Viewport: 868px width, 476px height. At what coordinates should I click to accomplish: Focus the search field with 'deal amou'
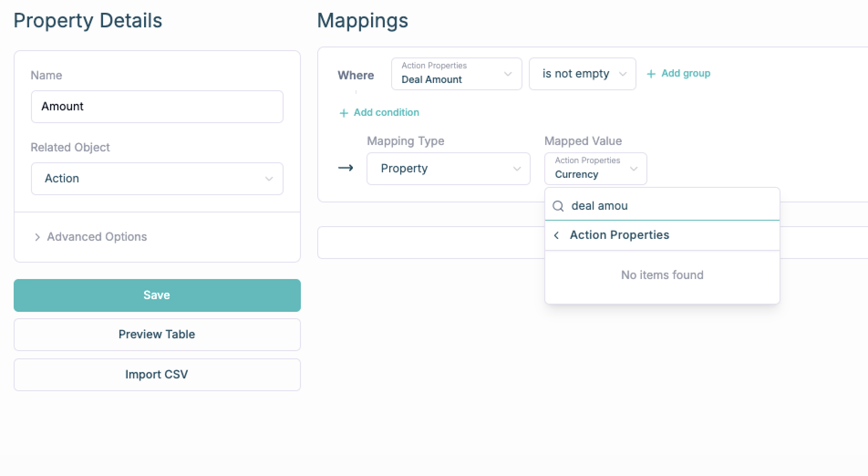click(x=670, y=206)
